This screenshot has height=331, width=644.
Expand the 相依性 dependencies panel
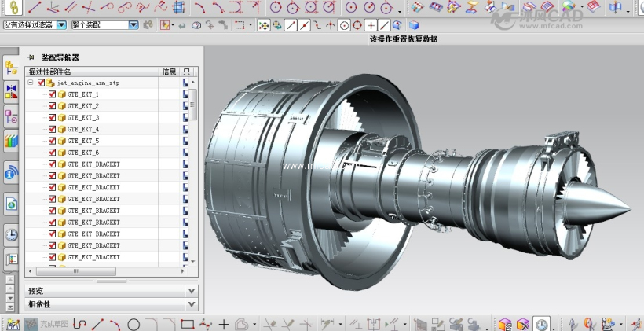192,304
